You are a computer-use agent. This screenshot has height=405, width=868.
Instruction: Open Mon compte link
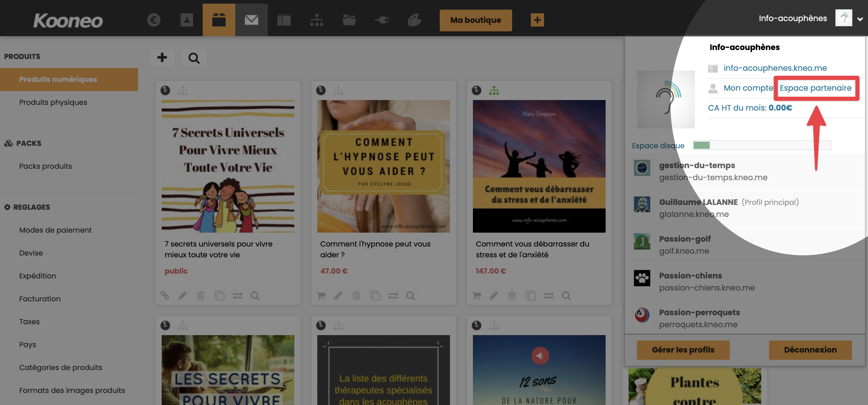[x=748, y=88]
